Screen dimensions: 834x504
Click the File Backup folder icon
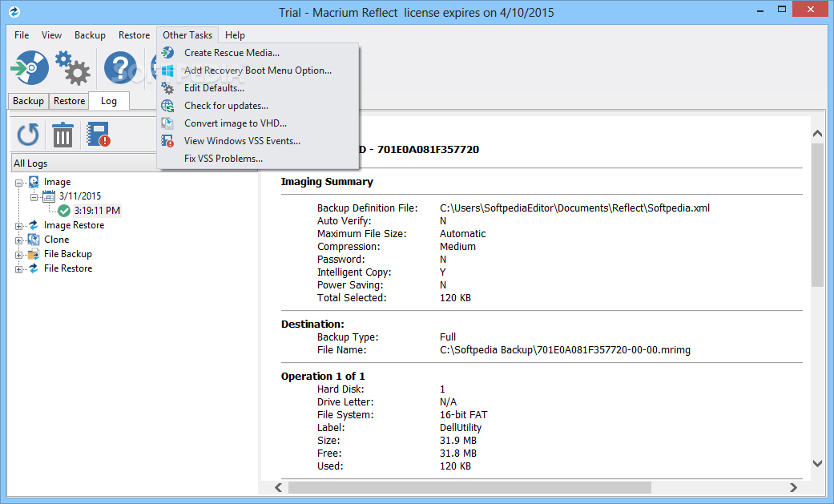pos(34,254)
